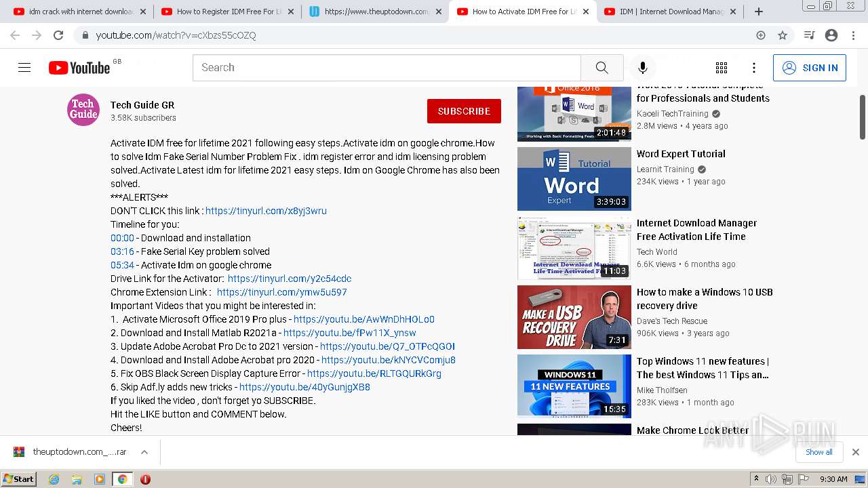Open Internet Download Manager Free Activation thumbnail
Image resolution: width=868 pixels, height=488 pixels.
(574, 248)
